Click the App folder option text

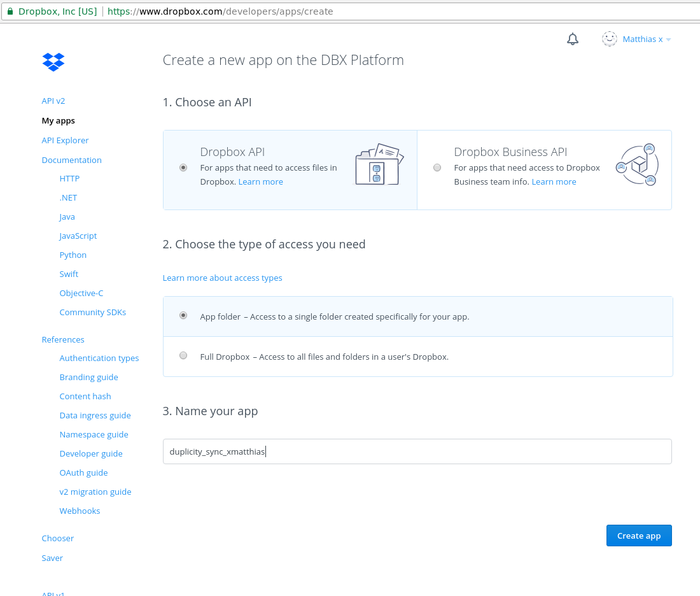334,316
